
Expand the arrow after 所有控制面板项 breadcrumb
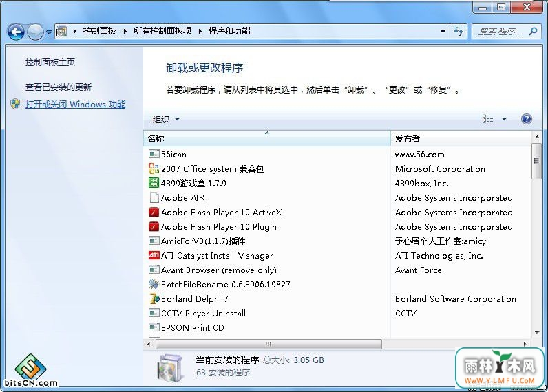click(x=200, y=32)
